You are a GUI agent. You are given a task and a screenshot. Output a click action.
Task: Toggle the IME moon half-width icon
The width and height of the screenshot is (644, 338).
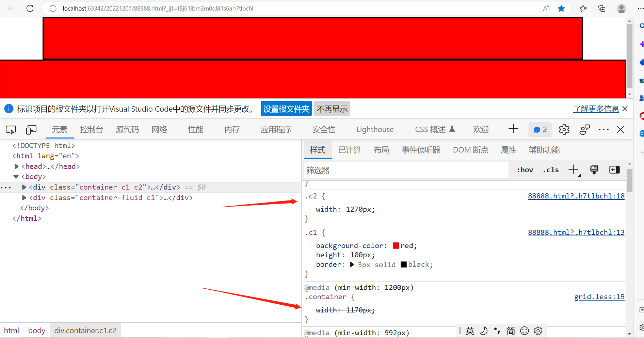coord(483,331)
